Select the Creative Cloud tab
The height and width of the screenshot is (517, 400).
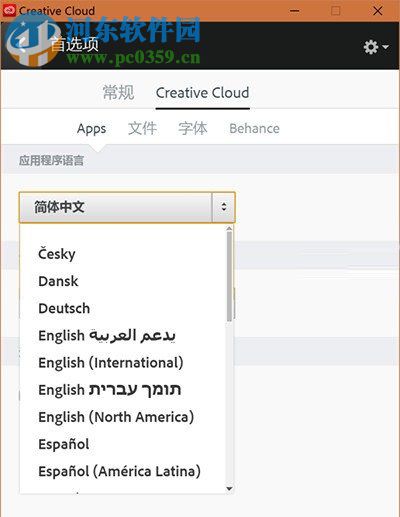tap(202, 93)
